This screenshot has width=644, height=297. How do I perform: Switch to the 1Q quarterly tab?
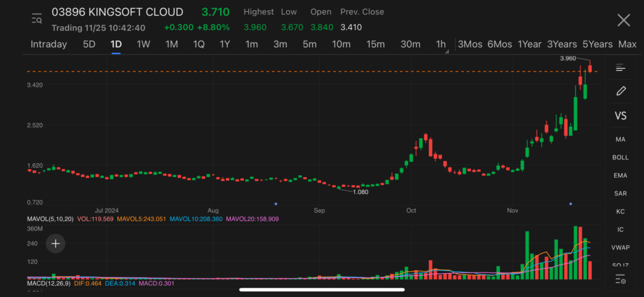tap(199, 45)
